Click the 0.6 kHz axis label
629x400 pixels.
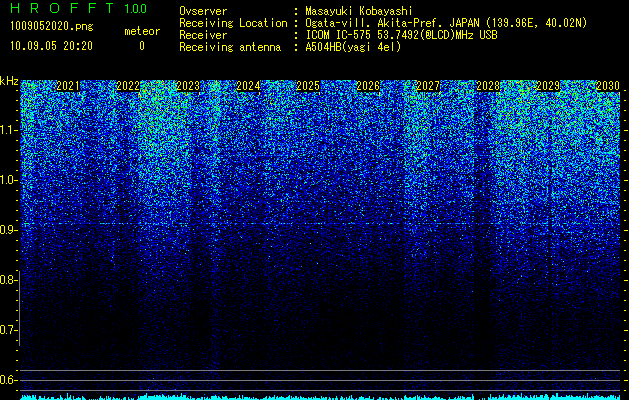(8, 380)
